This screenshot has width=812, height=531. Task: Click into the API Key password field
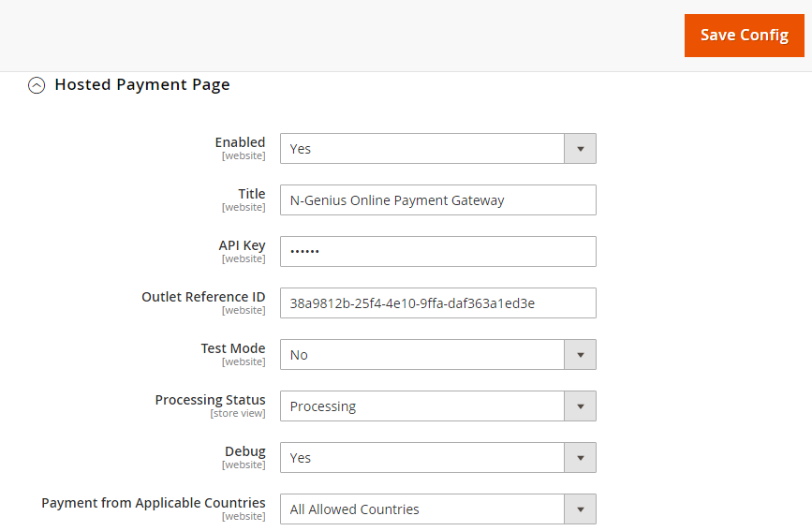[x=437, y=252]
